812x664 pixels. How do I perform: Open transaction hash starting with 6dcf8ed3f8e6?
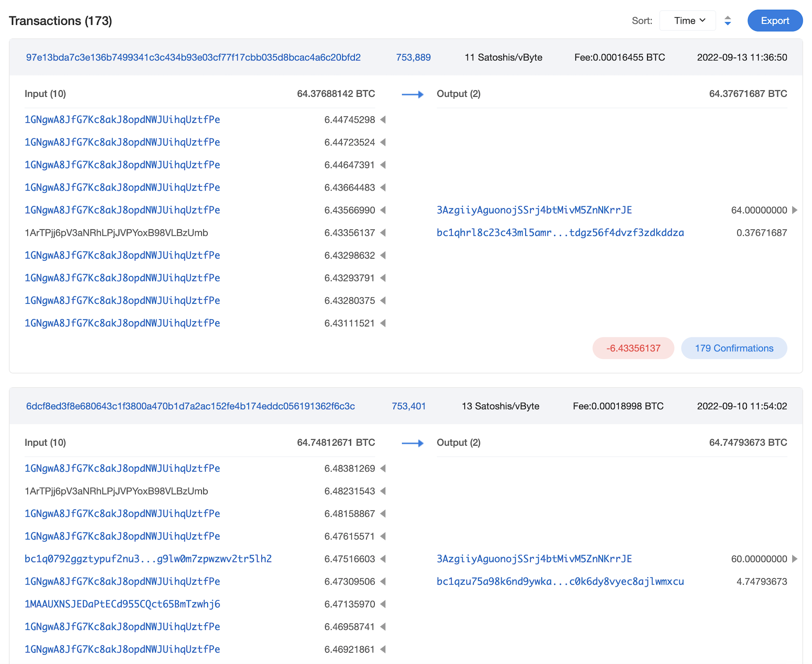coord(190,406)
